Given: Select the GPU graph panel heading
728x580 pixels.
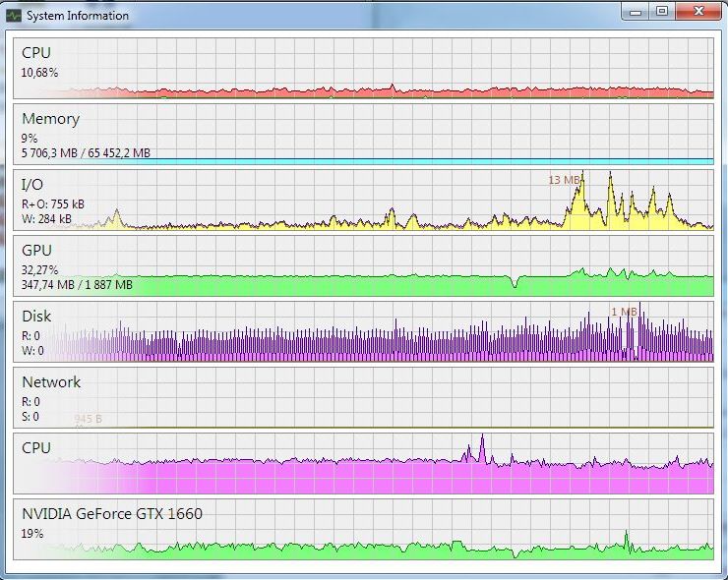Looking at the screenshot, I should (x=36, y=250).
